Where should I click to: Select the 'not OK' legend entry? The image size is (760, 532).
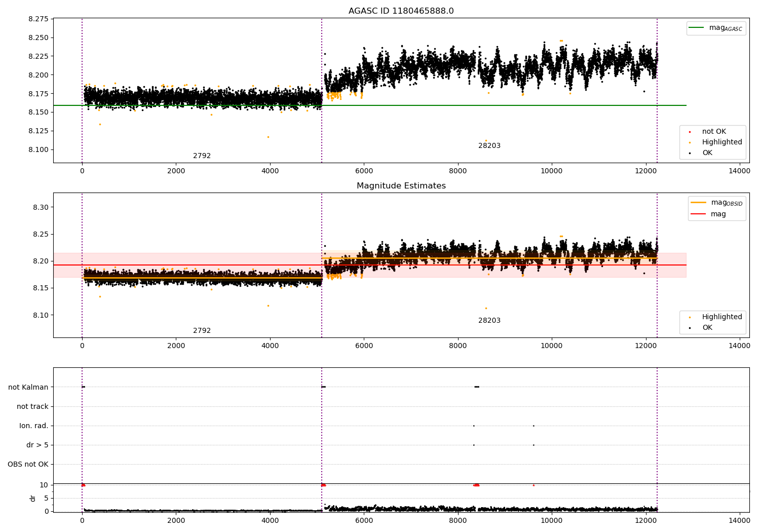714,132
